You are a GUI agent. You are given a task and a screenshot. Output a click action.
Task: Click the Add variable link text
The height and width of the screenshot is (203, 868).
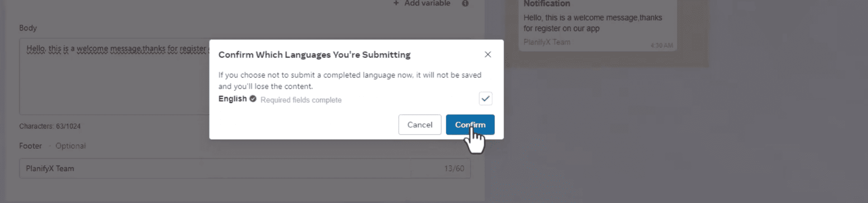coord(427,4)
